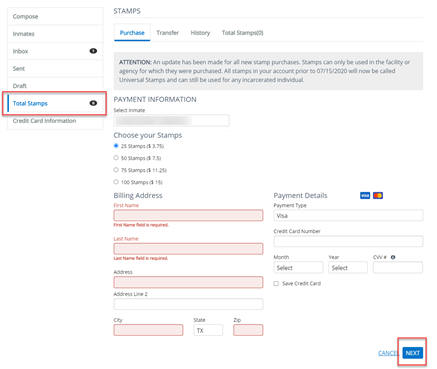
Task: Click into the CVV # field
Action: coord(398,267)
